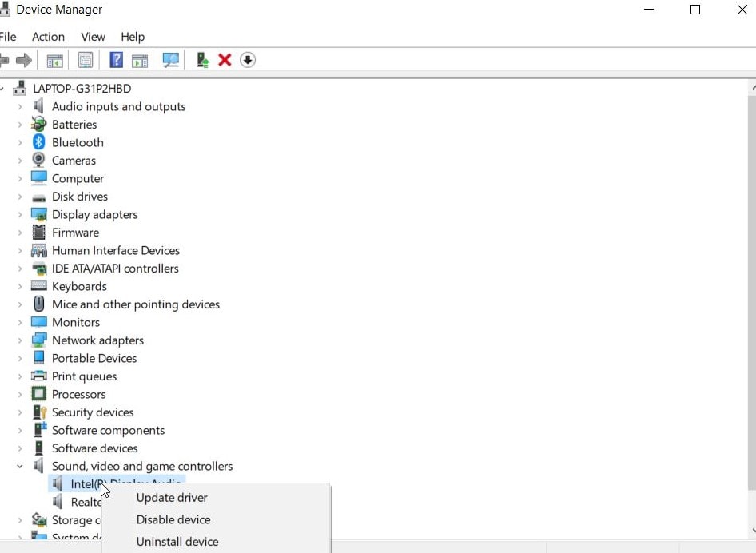756x553 pixels.
Task: Click the Action pane toolbar icon
Action: (x=140, y=60)
